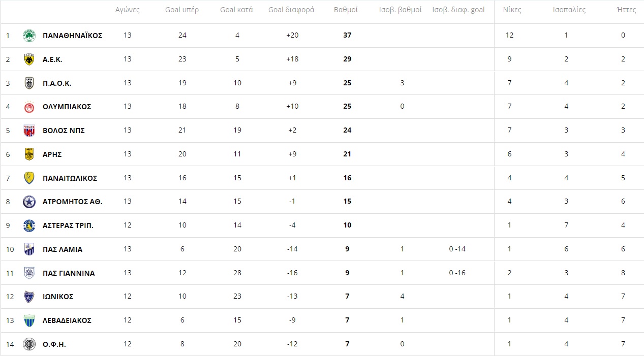Click the Ο.Φ.Η. black circular emblem

(29, 344)
